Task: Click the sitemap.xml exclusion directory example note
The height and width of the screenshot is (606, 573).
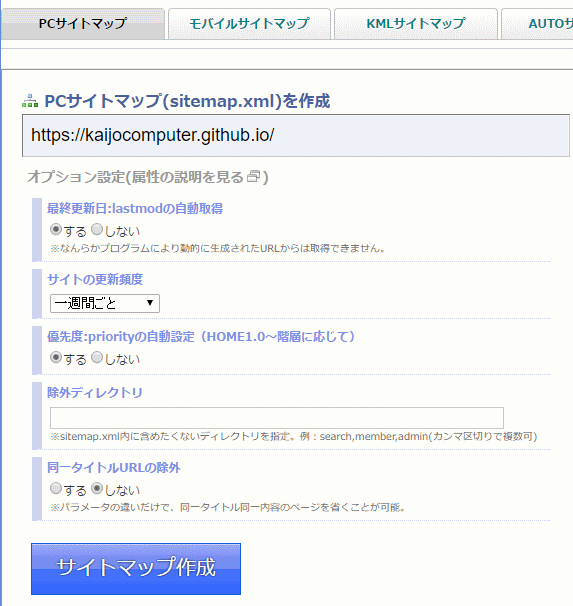Action: tap(294, 436)
